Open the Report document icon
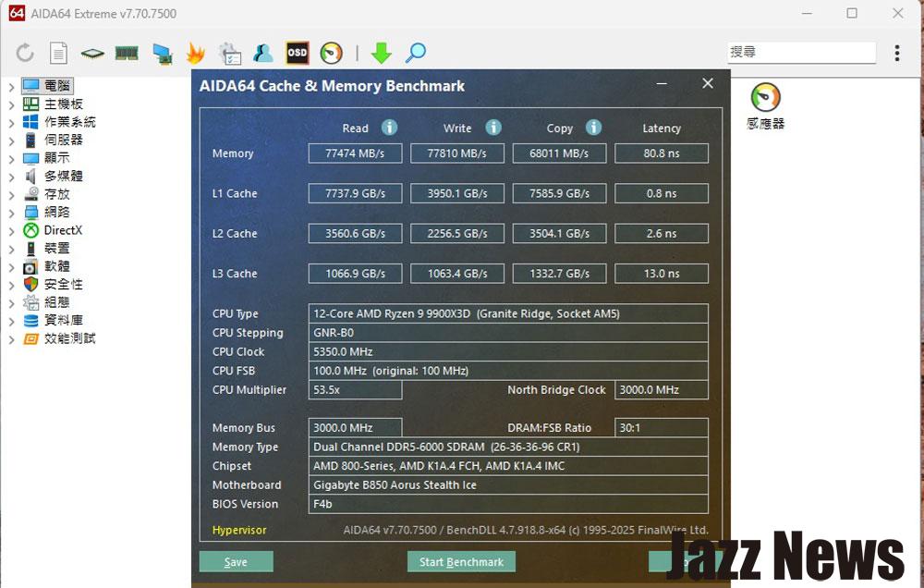The width and height of the screenshot is (924, 588). pos(58,53)
